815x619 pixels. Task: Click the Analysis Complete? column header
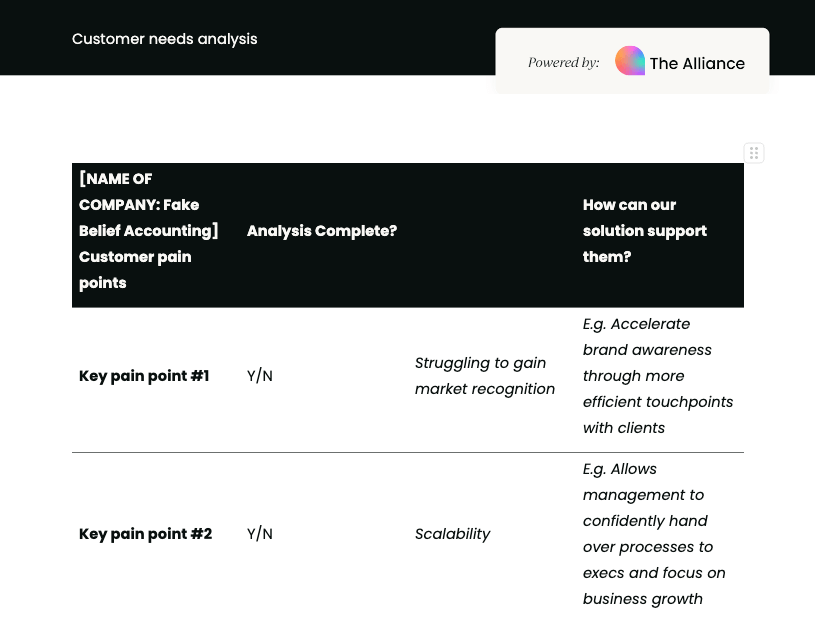tap(321, 231)
